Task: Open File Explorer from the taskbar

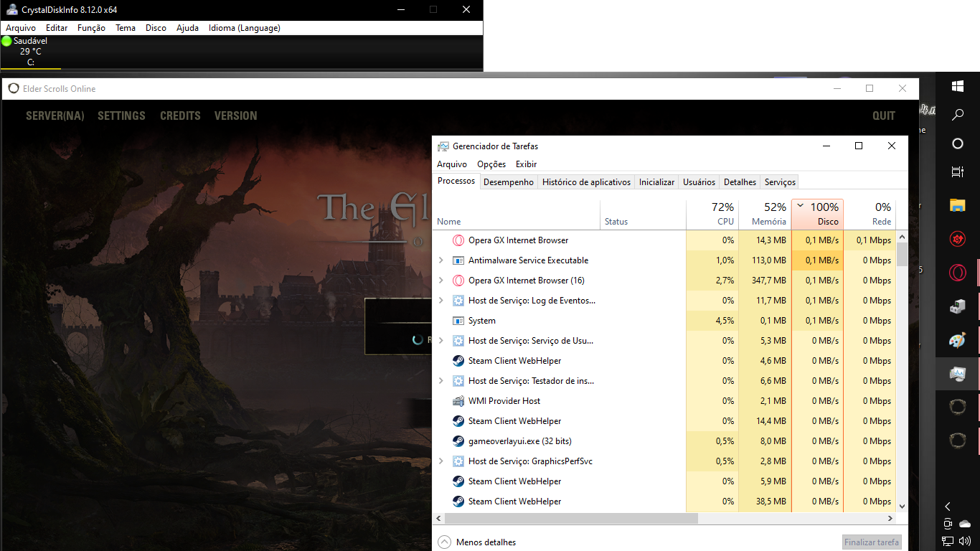Action: pyautogui.click(x=958, y=205)
